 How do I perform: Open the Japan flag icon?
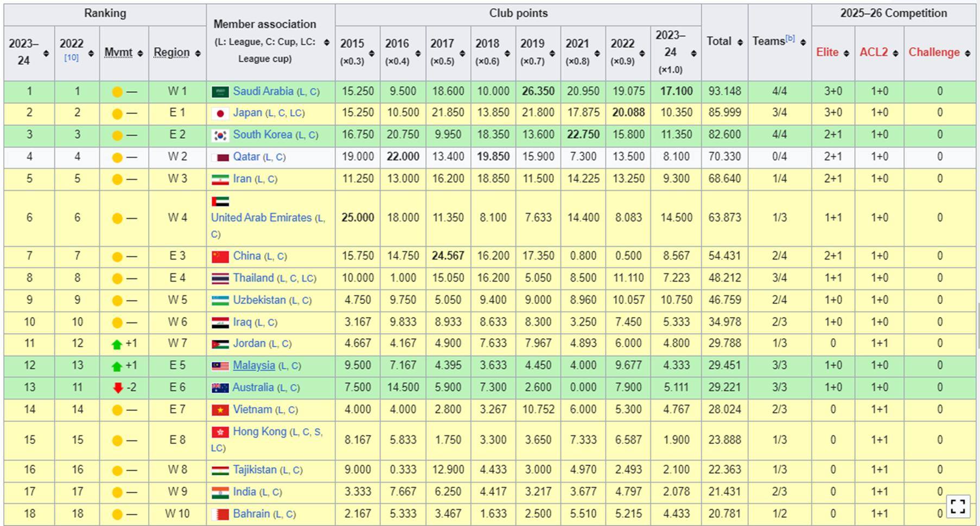220,113
